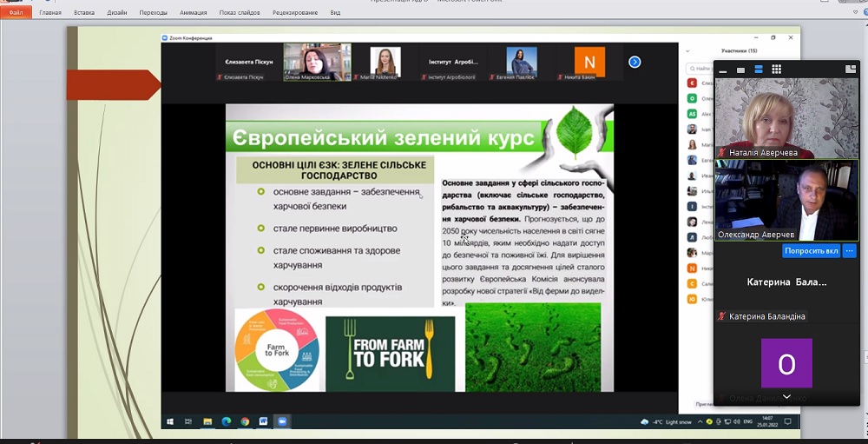This screenshot has height=444, width=868.
Task: Show hidden tray icons chevron
Action: pos(700,421)
